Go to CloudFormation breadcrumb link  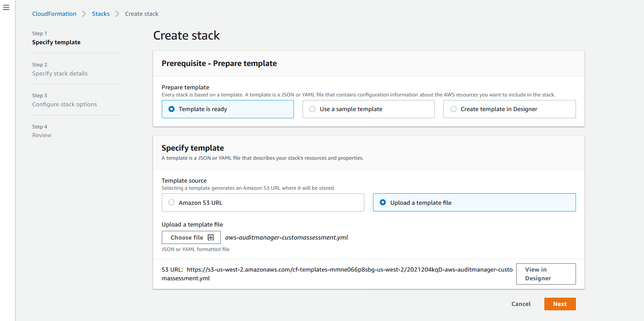(54, 14)
